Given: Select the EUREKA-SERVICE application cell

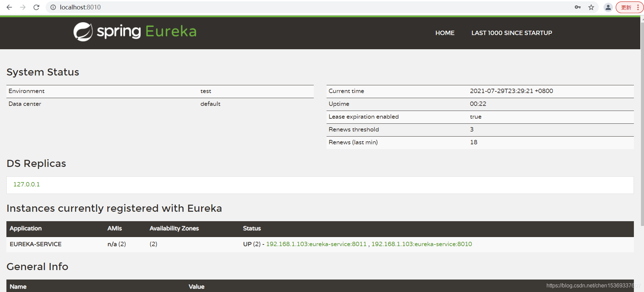Looking at the screenshot, I should [35, 244].
